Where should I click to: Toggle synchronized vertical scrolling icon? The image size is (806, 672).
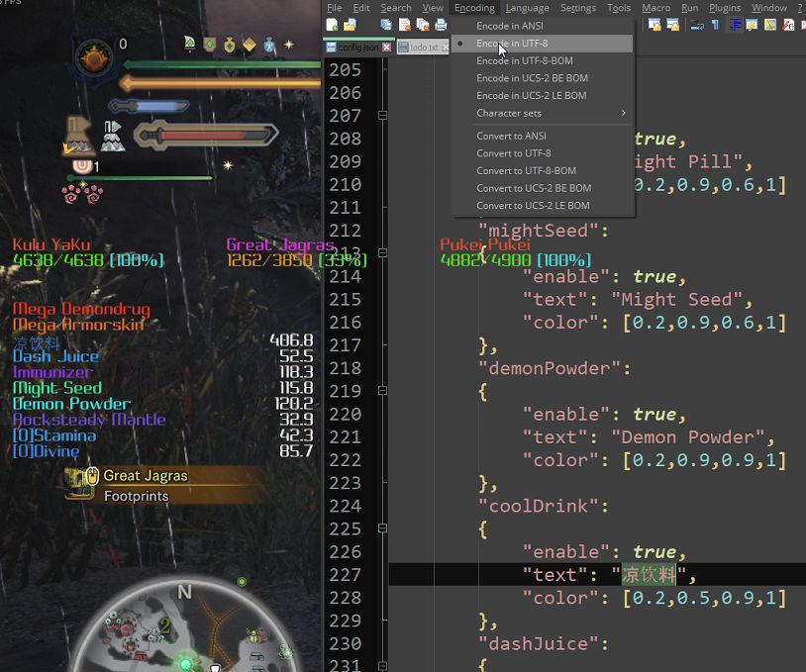coord(655,25)
